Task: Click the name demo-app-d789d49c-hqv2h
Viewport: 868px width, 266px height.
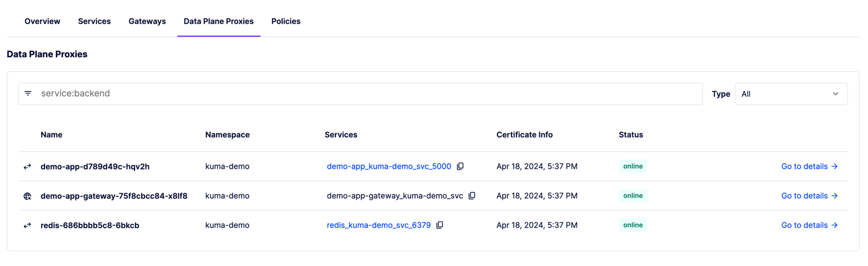Action: [95, 167]
